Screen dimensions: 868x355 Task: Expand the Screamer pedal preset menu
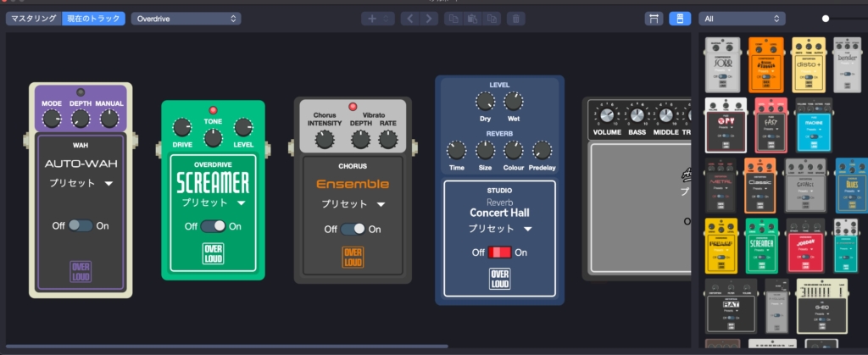point(213,203)
